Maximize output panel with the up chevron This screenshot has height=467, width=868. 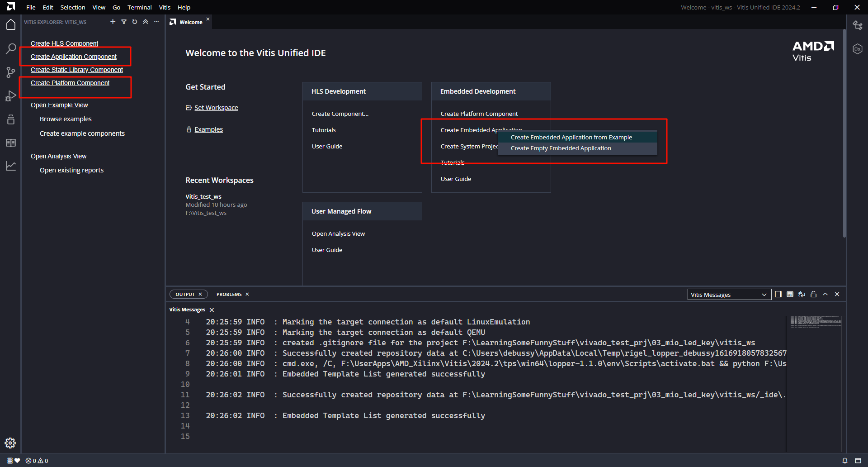point(825,294)
